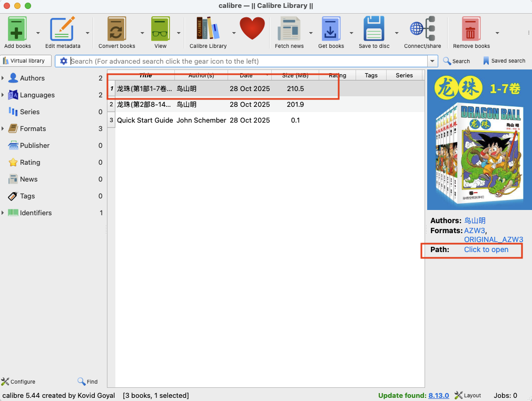Click the Virtual library button
532x401 pixels.
(27, 61)
